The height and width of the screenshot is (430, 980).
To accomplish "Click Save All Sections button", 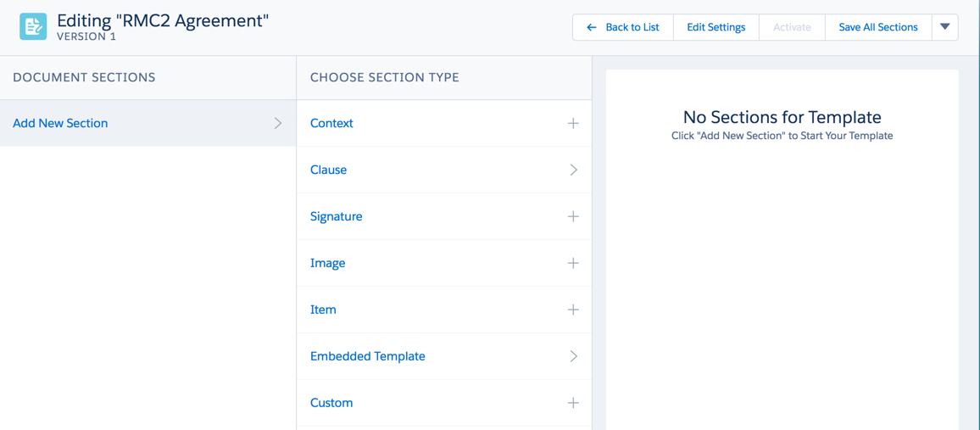I will coord(877,27).
